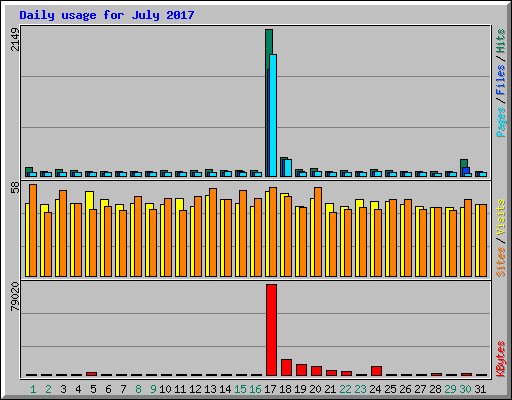Click day label 1 on the x-axis

pos(33,389)
